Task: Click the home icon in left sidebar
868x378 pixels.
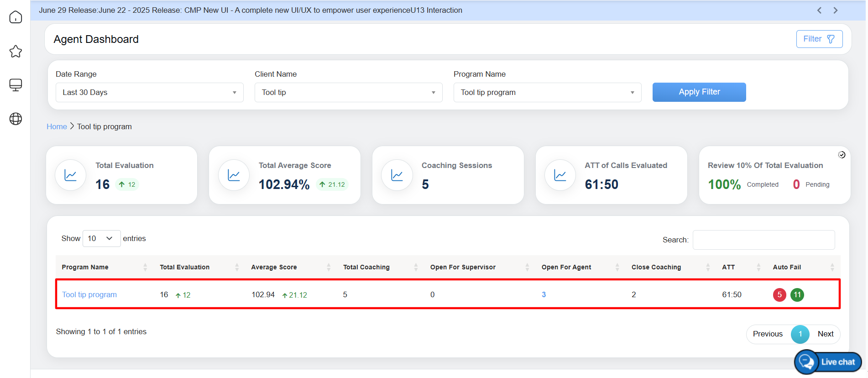Action: [x=16, y=17]
